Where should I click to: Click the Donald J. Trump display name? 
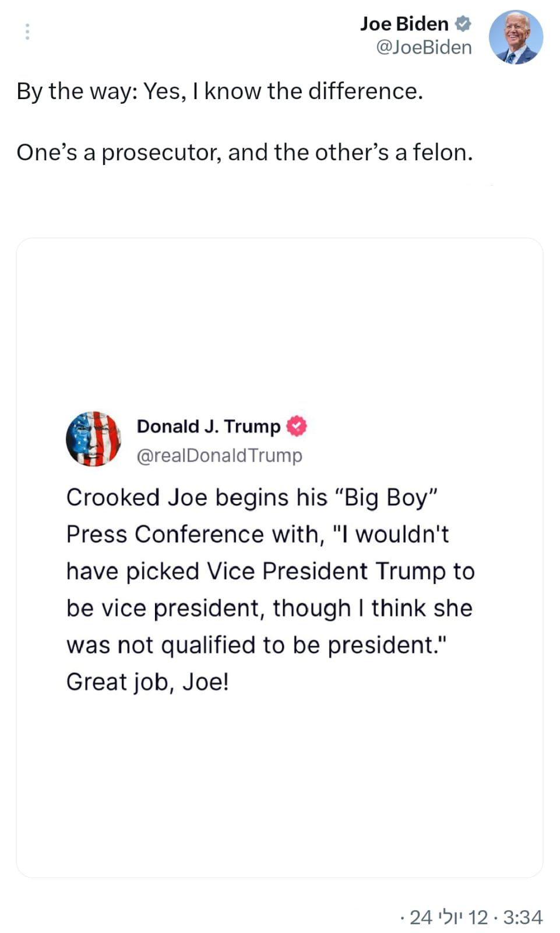coord(208,426)
